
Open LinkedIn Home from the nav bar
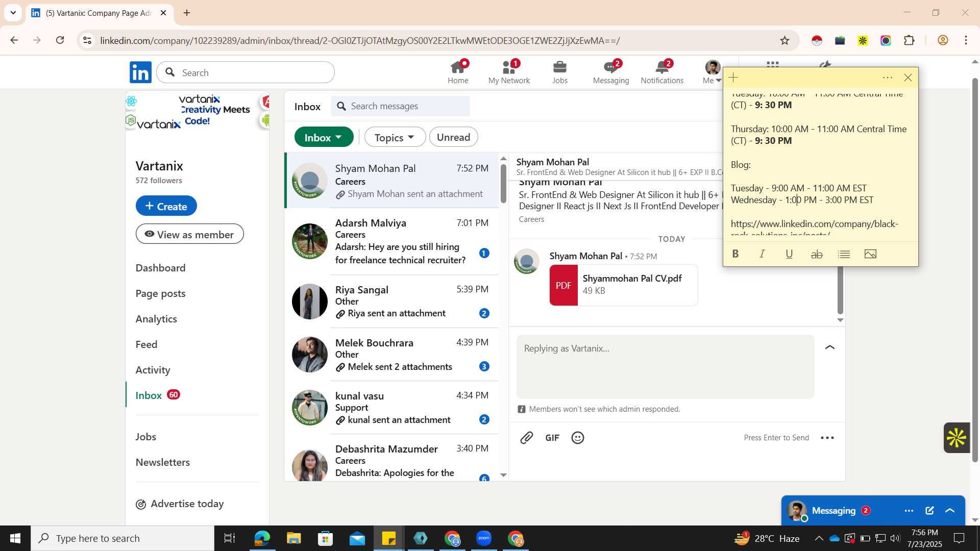(458, 72)
